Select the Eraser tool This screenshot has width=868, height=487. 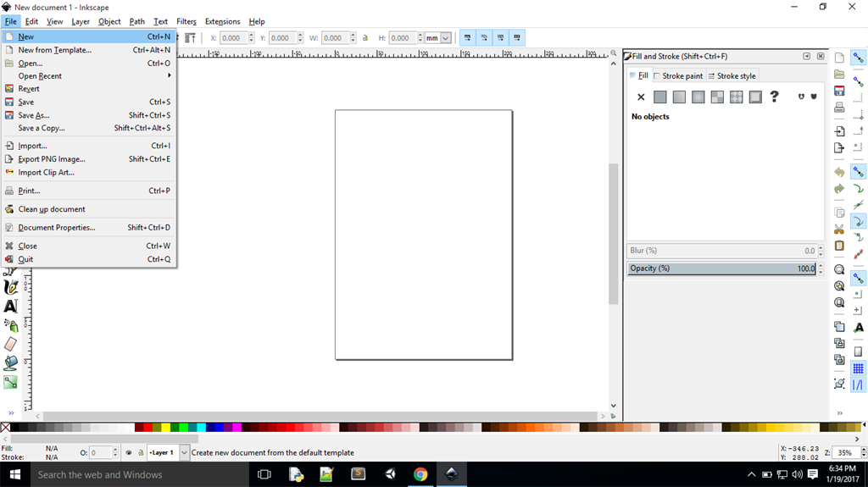click(x=10, y=344)
